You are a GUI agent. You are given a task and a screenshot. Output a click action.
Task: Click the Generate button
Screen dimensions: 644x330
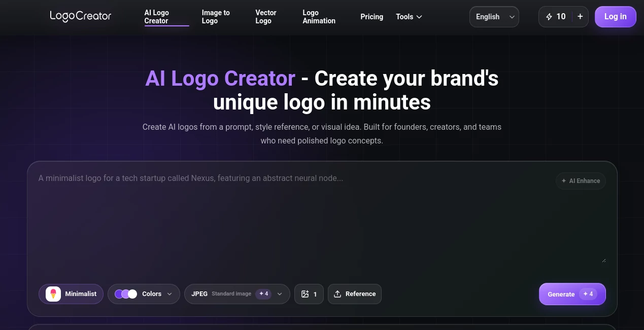(572, 294)
